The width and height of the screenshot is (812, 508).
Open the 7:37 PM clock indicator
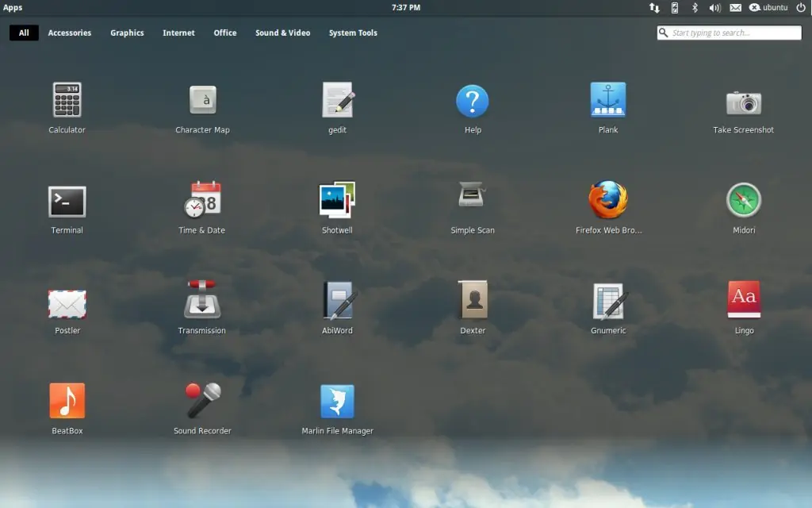[406, 7]
